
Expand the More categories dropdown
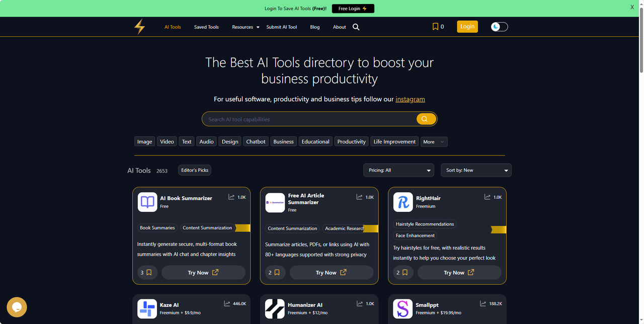point(434,142)
